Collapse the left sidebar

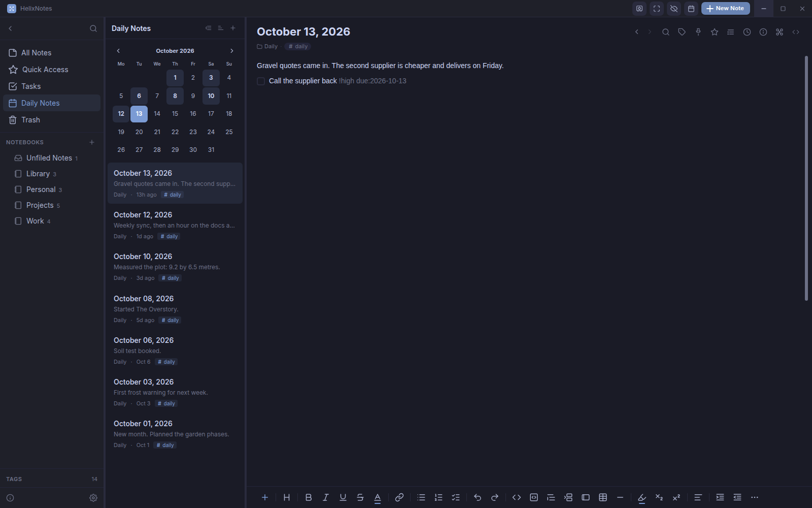coord(10,28)
